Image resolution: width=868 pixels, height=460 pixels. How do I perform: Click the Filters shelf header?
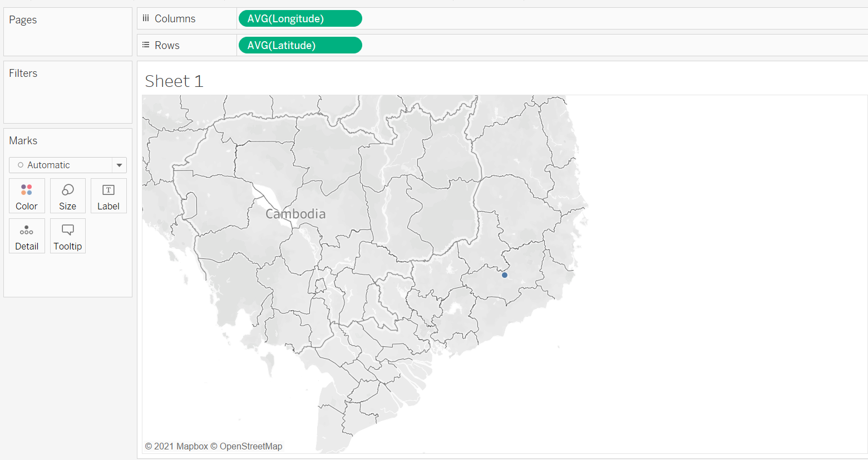coord(23,74)
